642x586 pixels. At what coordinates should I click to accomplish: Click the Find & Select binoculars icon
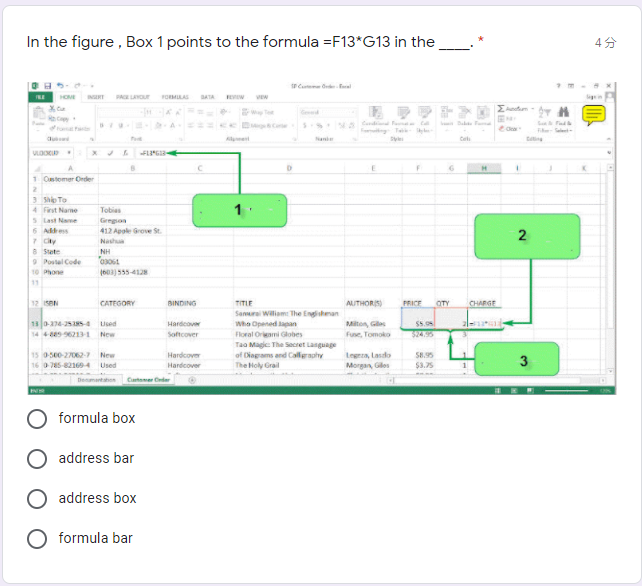pyautogui.click(x=563, y=112)
